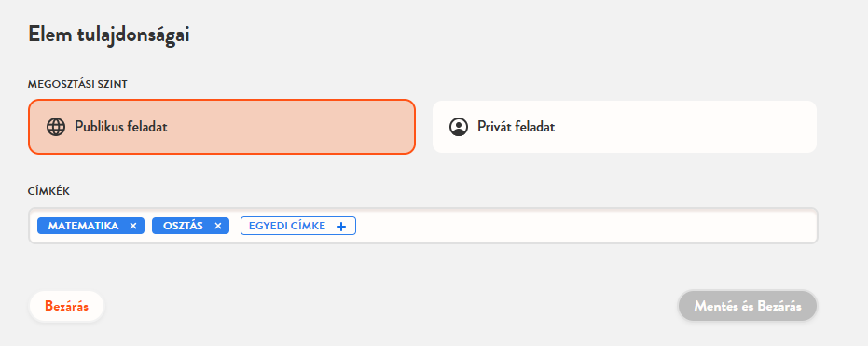The image size is (868, 346).
Task: Close the dialog with Bezárás
Action: coord(66,306)
